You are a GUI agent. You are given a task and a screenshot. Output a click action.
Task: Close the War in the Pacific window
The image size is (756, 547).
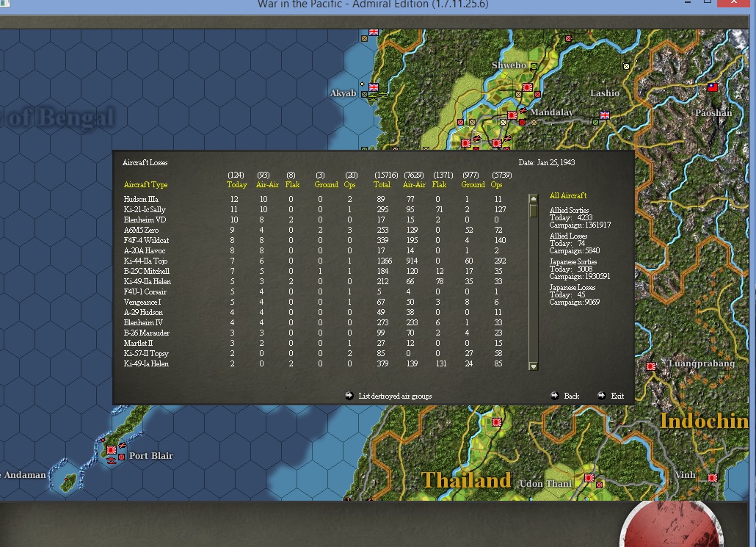(734, 2)
